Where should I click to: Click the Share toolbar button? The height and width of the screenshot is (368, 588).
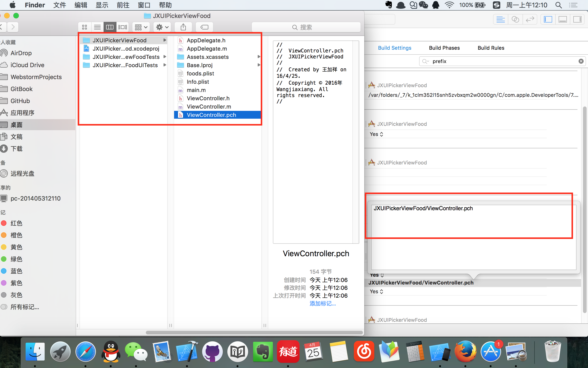[183, 27]
